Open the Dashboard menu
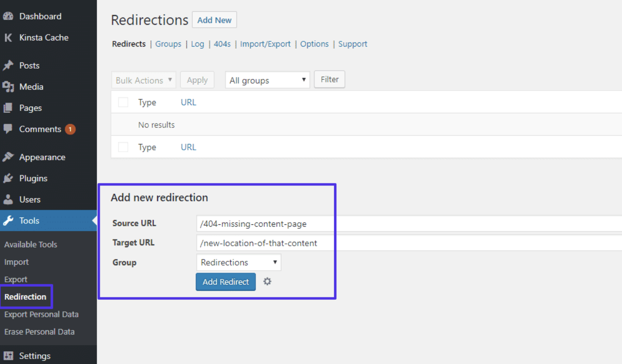The width and height of the screenshot is (622, 364). (40, 16)
